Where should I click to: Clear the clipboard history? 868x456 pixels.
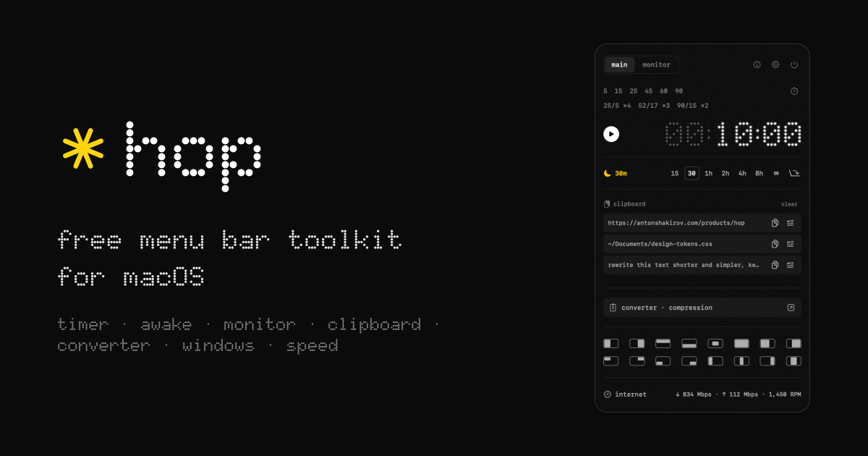tap(790, 204)
